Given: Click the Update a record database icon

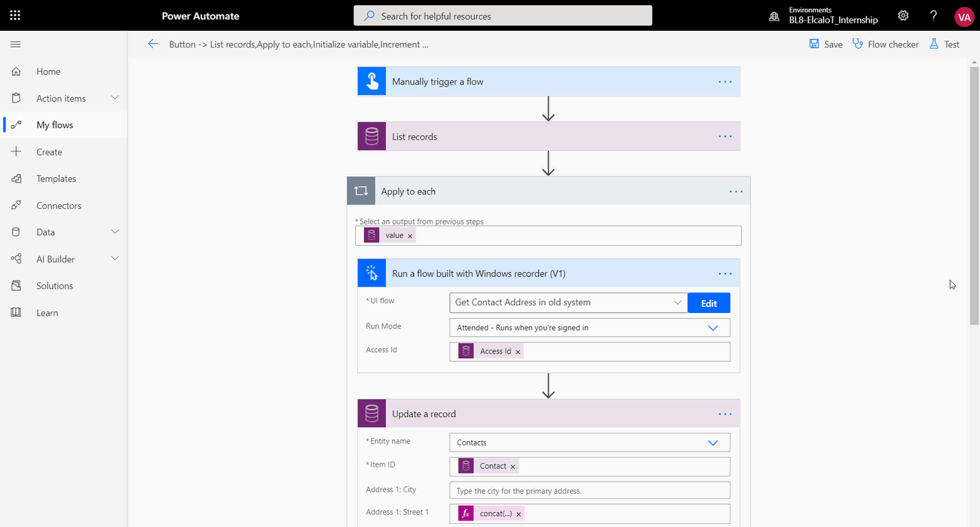Looking at the screenshot, I should (x=372, y=413).
